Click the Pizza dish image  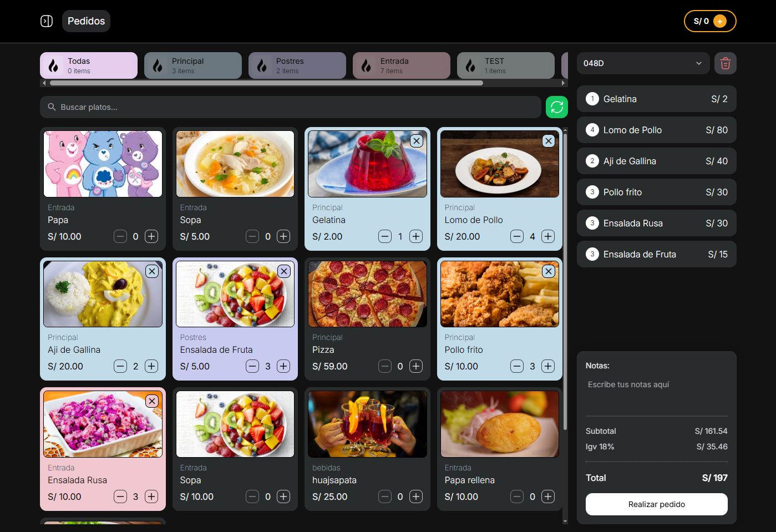click(x=368, y=294)
